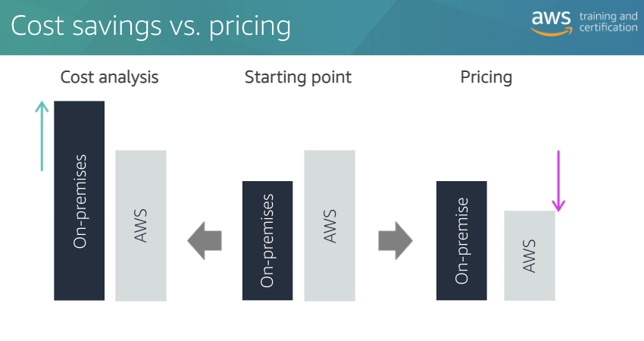Click the slide title Cost savings vs. pricing

tap(151, 27)
